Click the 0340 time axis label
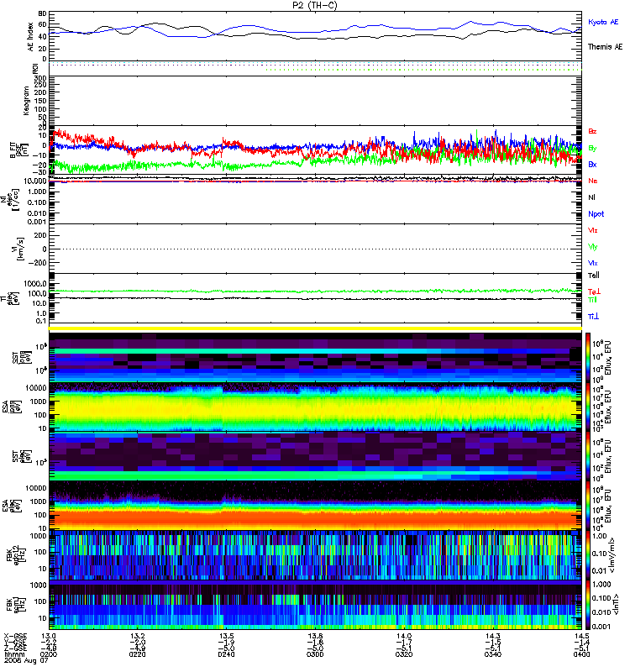This screenshot has height=672, width=630. (x=493, y=654)
